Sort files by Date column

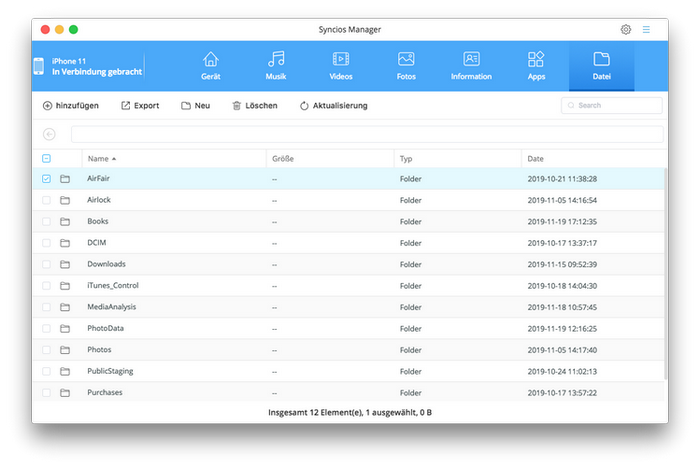point(536,158)
